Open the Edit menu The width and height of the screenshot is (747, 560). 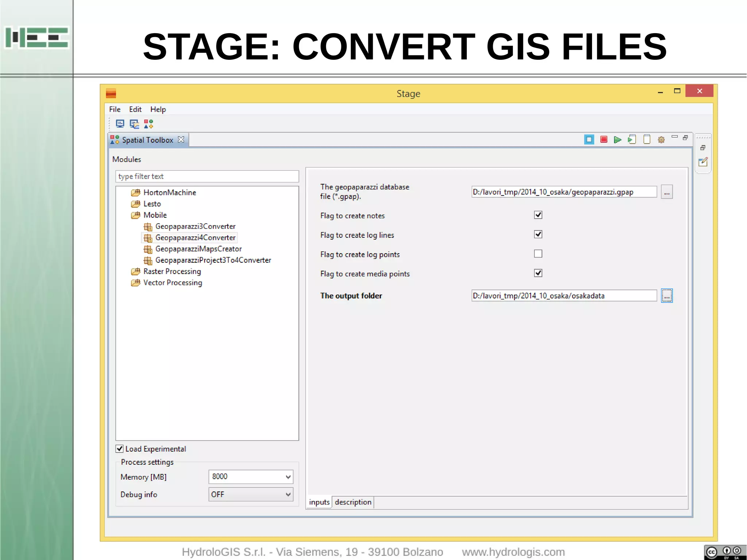[x=135, y=109]
